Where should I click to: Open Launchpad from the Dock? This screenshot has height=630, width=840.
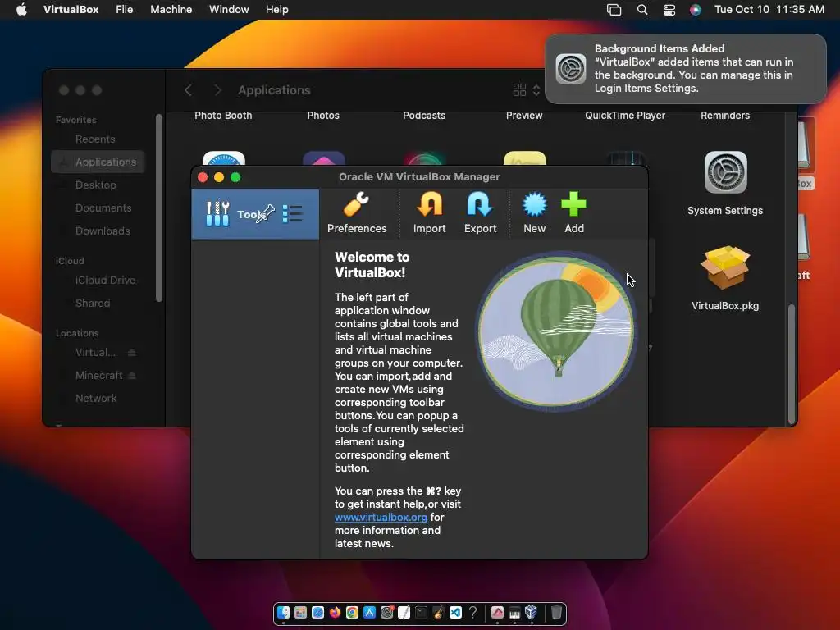pyautogui.click(x=300, y=612)
